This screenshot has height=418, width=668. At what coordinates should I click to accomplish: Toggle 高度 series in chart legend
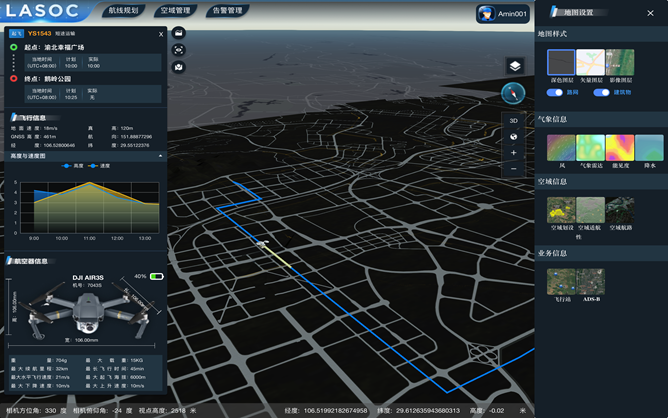(72, 166)
